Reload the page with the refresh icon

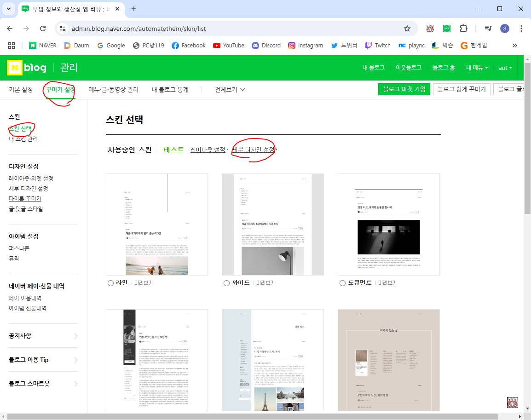point(43,29)
